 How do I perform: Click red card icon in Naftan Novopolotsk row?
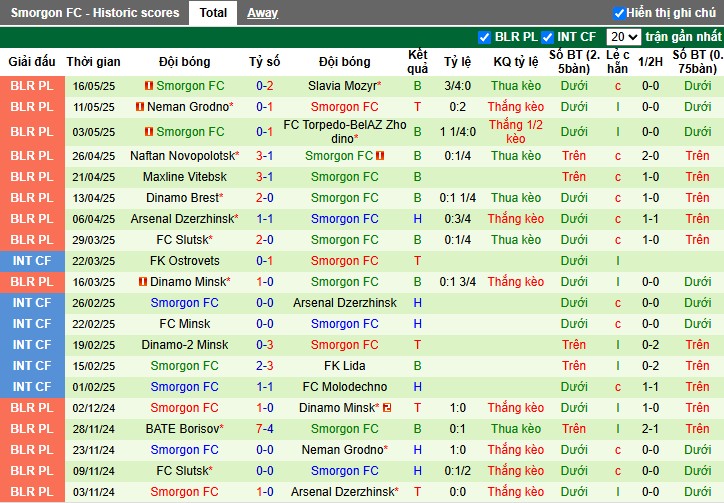pyautogui.click(x=380, y=156)
